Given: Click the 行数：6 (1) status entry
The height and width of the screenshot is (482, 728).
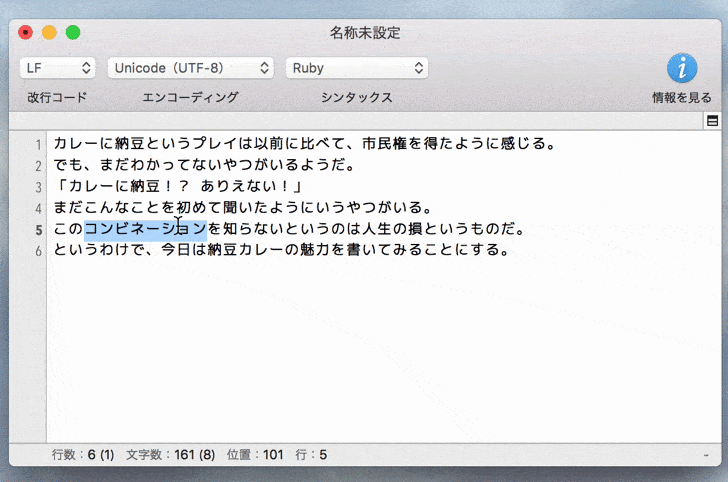Looking at the screenshot, I should [x=83, y=455].
